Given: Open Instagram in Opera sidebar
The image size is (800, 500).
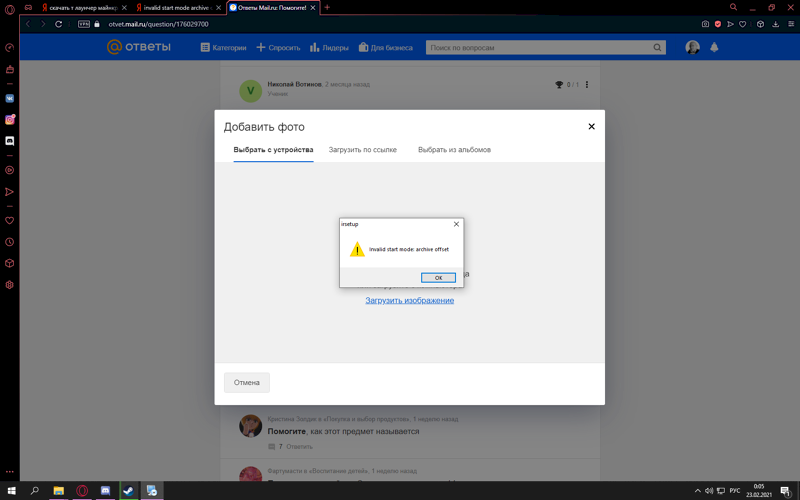Looking at the screenshot, I should tap(10, 120).
